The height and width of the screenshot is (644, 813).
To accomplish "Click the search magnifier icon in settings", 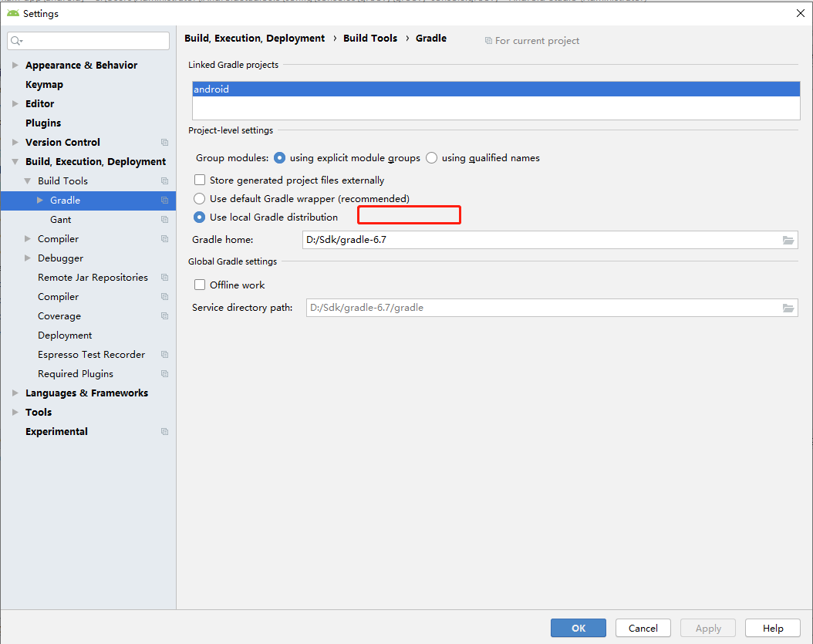I will click(16, 41).
